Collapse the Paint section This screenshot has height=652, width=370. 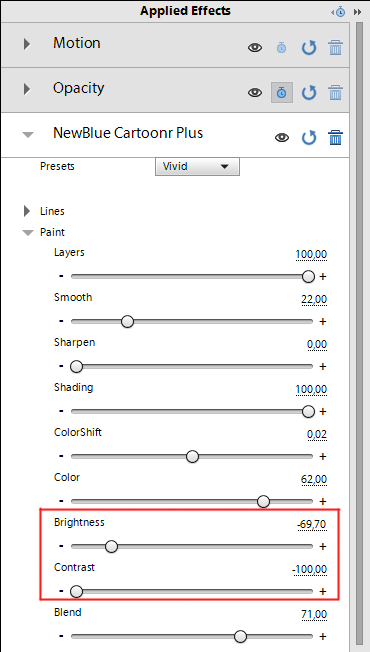click(x=28, y=233)
